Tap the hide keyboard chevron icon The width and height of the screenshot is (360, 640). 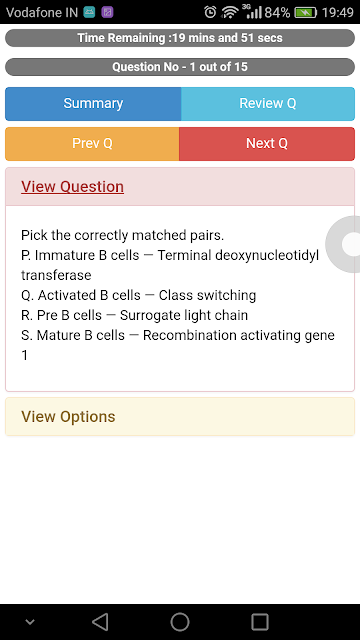click(x=29, y=622)
